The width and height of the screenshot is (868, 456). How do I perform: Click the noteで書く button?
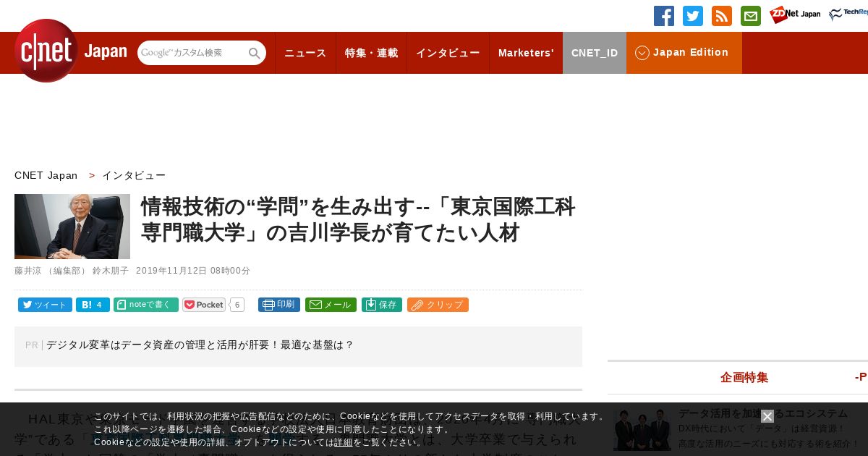(146, 305)
